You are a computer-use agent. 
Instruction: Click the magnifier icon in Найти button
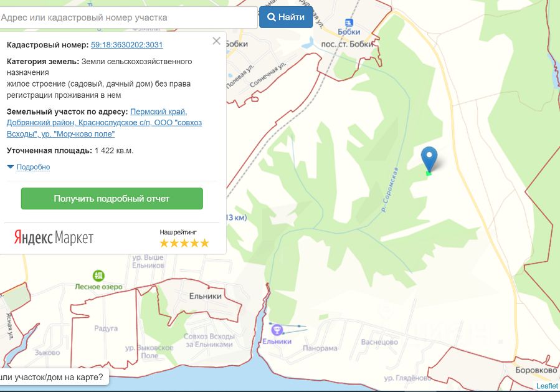click(272, 17)
